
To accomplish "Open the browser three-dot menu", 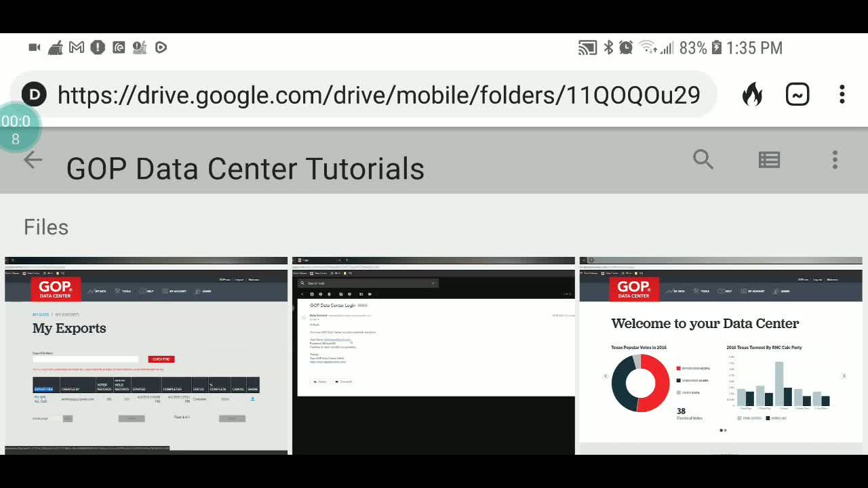I will click(842, 95).
